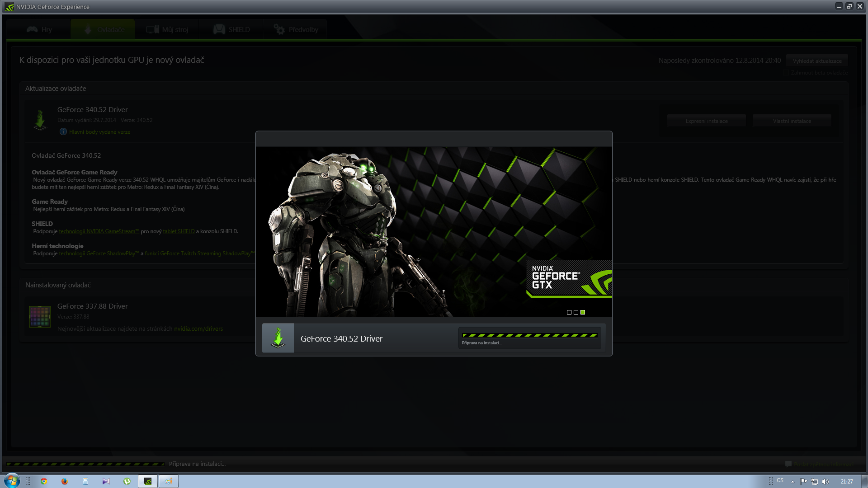
Task: Select the SHIELD tab
Action: 231,29
